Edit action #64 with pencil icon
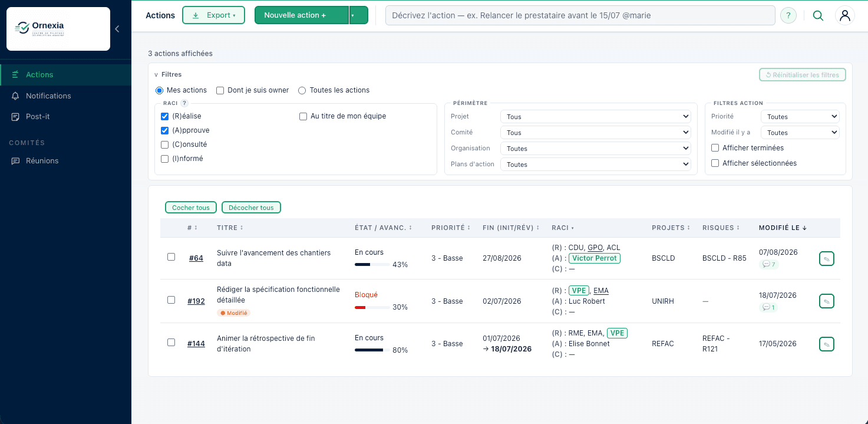This screenshot has width=868, height=424. 827,258
